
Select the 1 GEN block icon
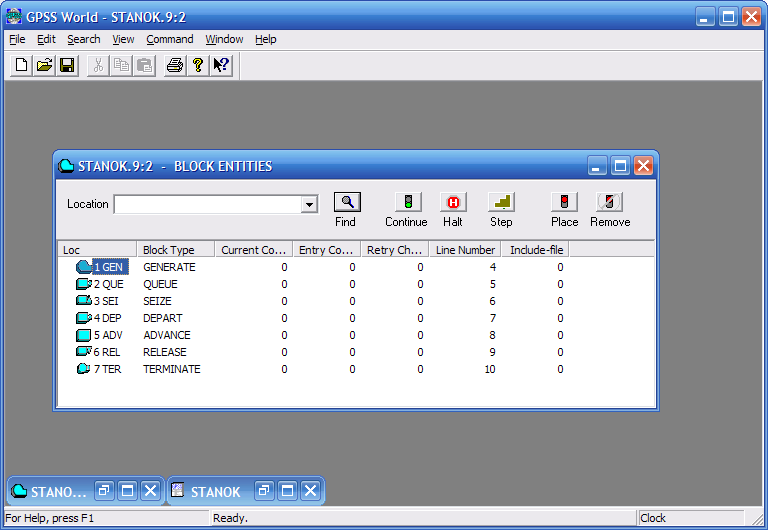[84, 267]
